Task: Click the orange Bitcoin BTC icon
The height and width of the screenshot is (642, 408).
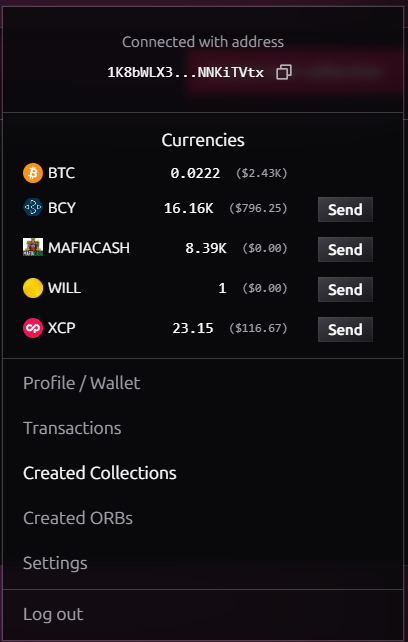Action: (33, 173)
